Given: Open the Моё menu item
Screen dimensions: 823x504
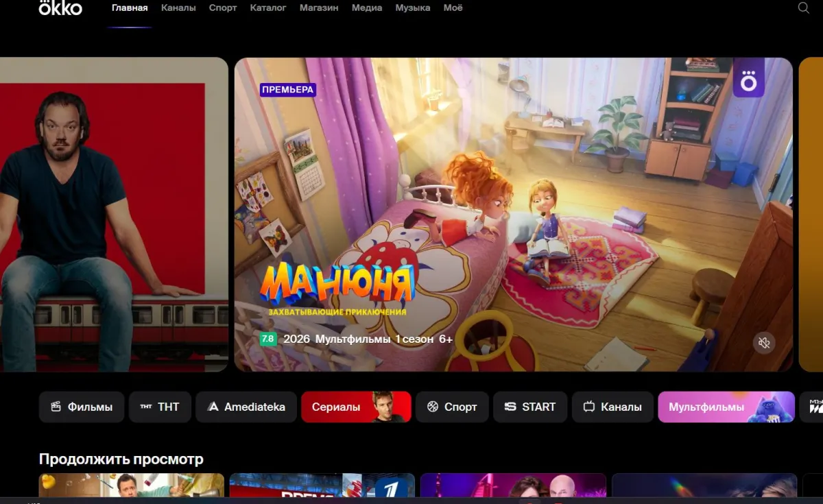Looking at the screenshot, I should click(453, 8).
